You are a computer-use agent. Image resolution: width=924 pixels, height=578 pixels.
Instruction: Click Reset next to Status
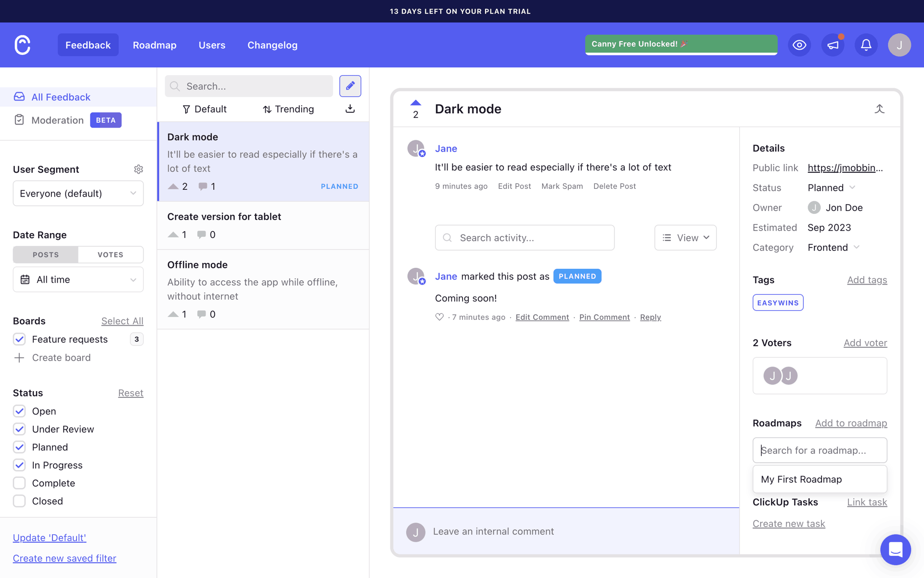(130, 393)
